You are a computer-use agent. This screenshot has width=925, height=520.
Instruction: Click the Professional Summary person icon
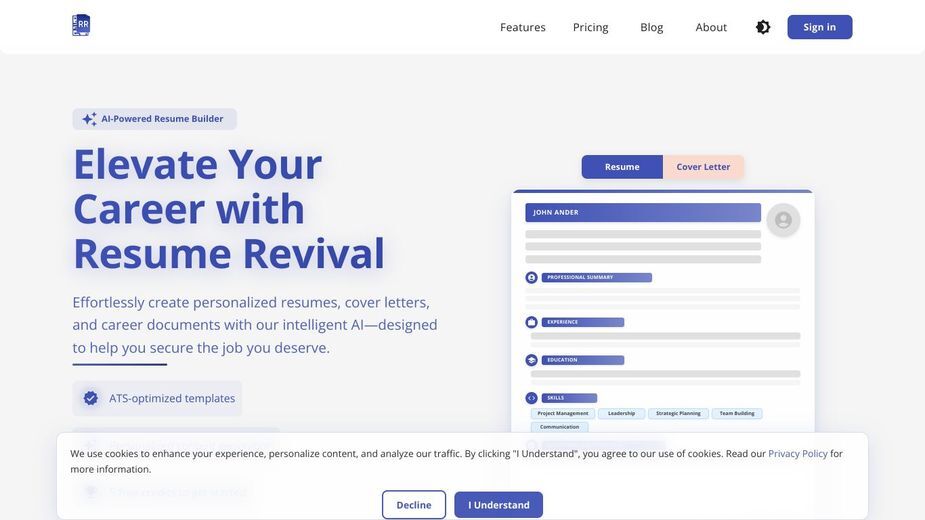[x=532, y=277]
